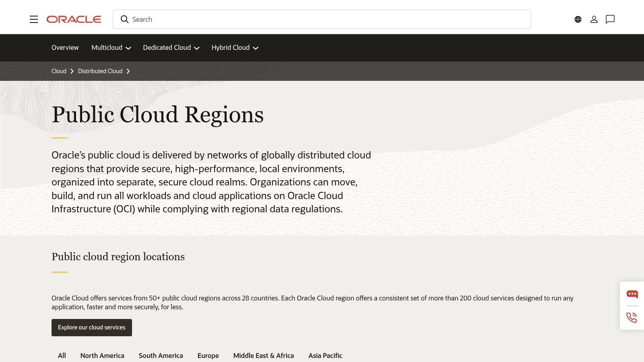Screen dimensions: 644x362
Task: Open the chat icon in the header
Action: pyautogui.click(x=610, y=19)
